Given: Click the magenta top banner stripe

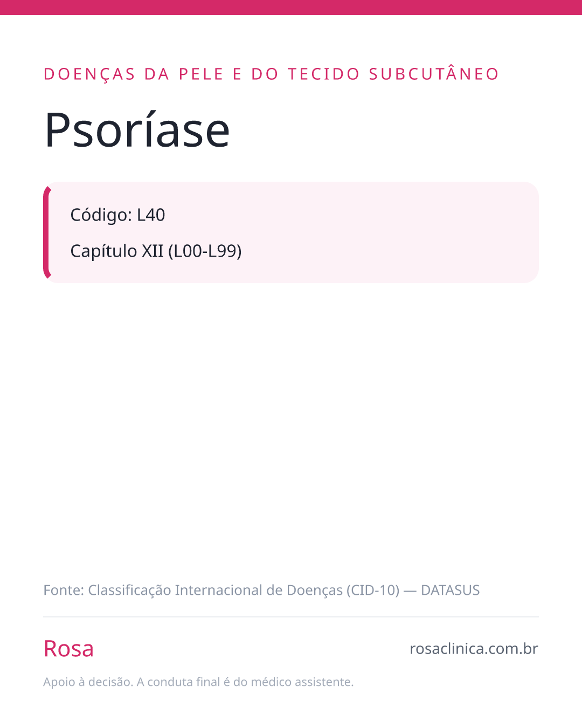Looking at the screenshot, I should point(291,8).
